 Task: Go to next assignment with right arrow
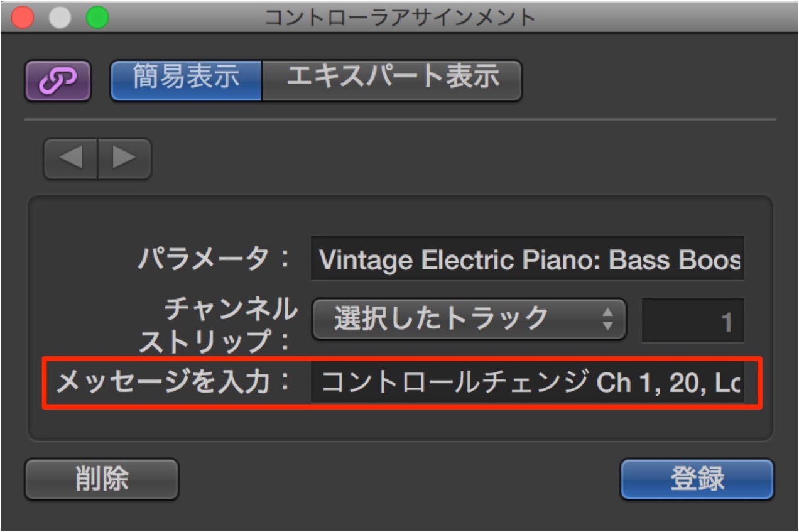click(124, 159)
